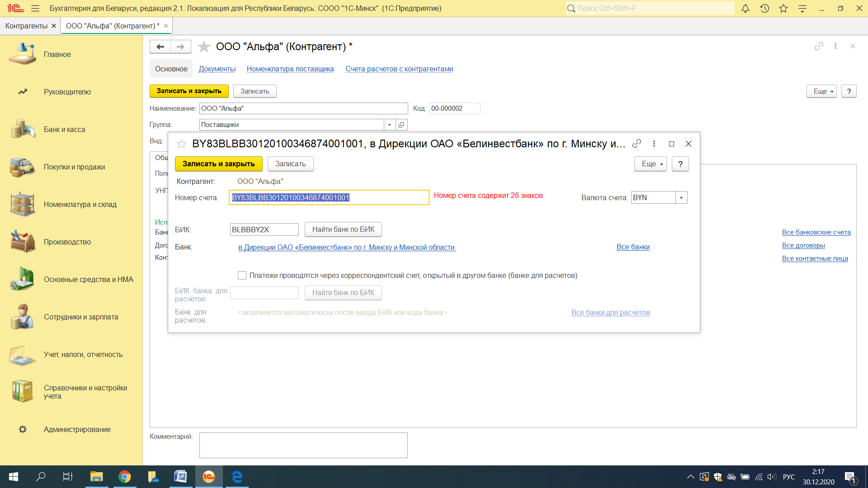Open Банк и касса section
Viewport: 868px width, 488px height.
pos(64,129)
